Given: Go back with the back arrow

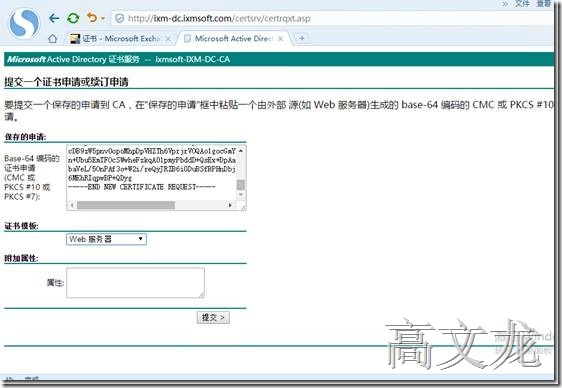Looking at the screenshot, I should point(54,18).
